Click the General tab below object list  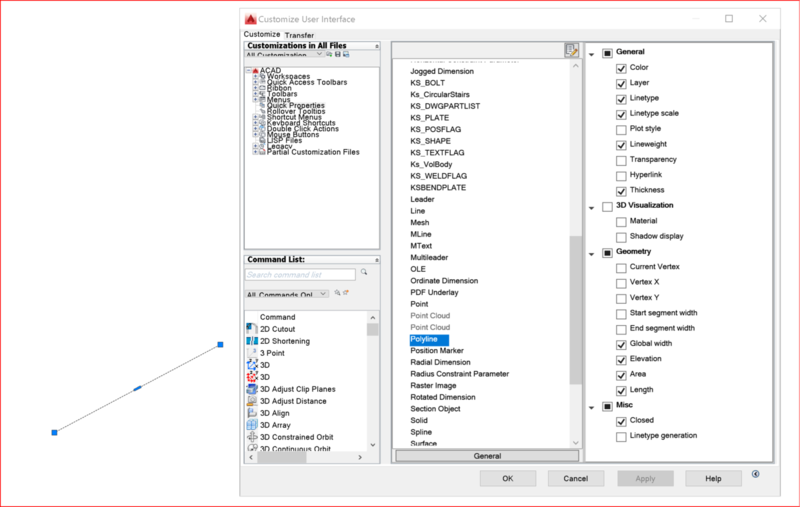pyautogui.click(x=487, y=456)
